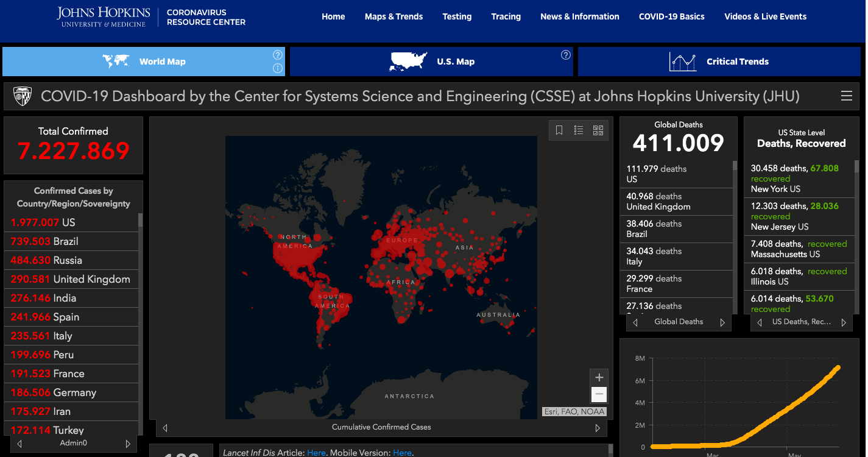Open Testing in the top navigation
This screenshot has height=457, width=868.
(x=457, y=16)
